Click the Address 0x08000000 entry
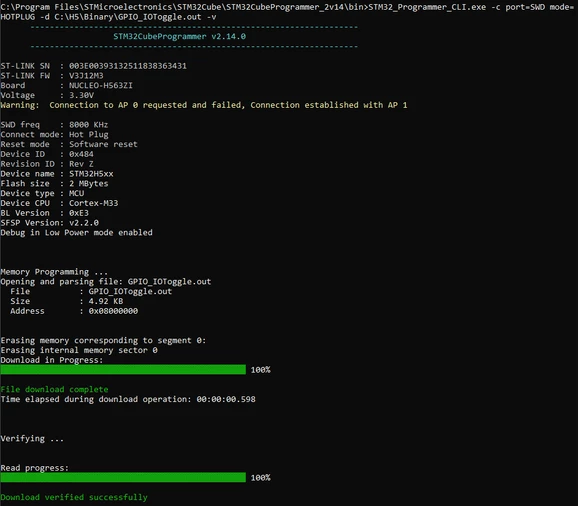The image size is (578, 506). click(74, 311)
